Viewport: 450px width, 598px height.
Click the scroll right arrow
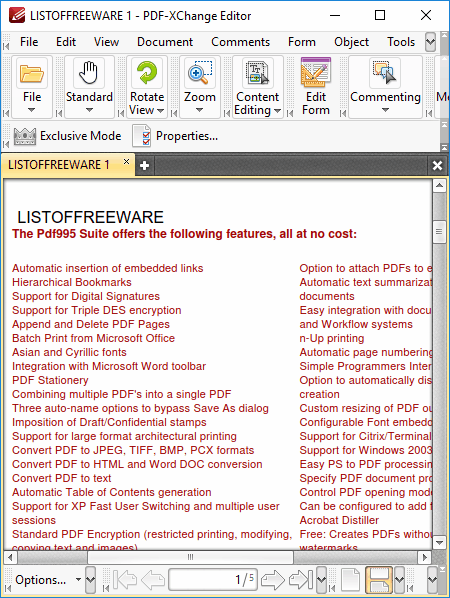425,557
